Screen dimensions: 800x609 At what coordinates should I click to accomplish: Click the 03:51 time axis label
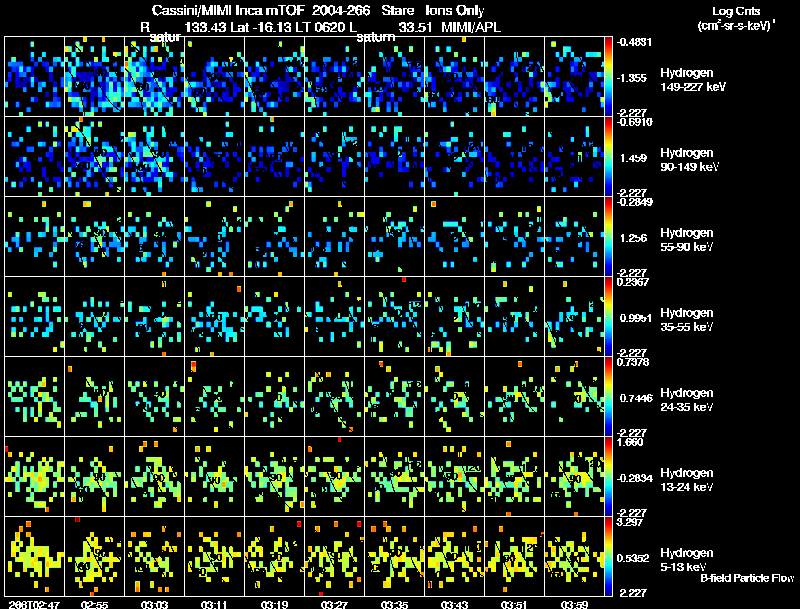pos(514,604)
